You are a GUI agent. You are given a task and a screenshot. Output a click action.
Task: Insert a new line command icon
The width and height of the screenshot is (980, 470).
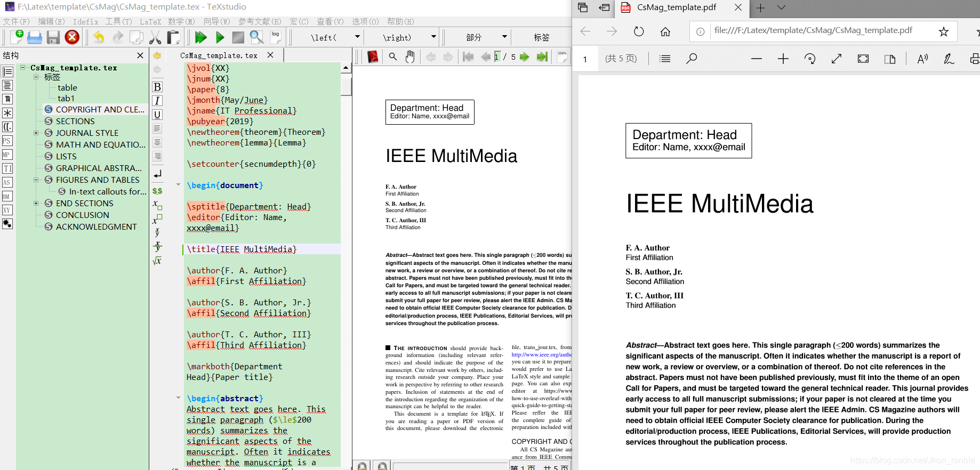click(157, 174)
